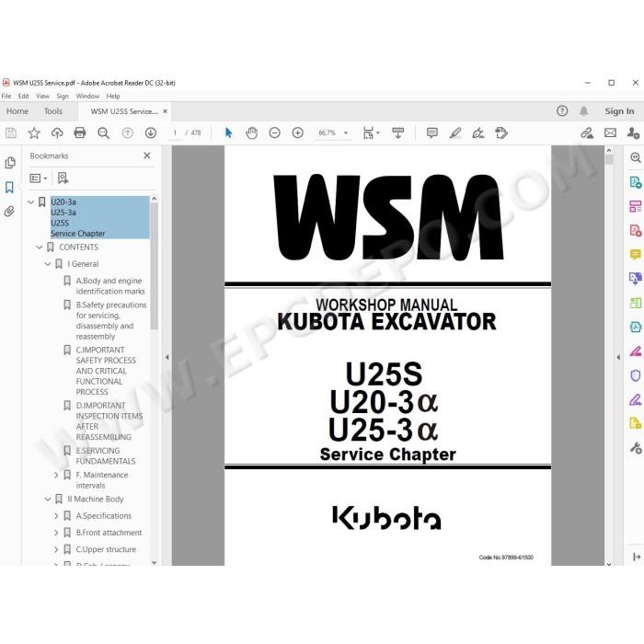Expand the right tools pane button
This screenshot has width=644, height=644.
pos(637,557)
